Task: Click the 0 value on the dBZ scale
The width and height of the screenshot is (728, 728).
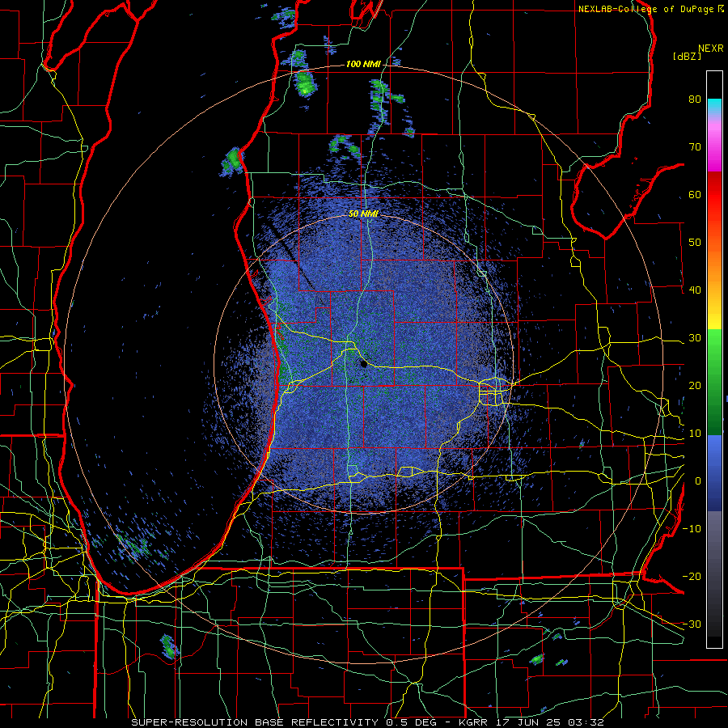Action: pos(698,481)
